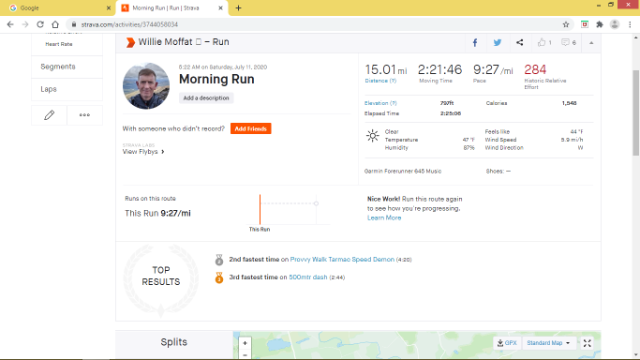Open the red browser extension icon
The height and width of the screenshot is (360, 640).
(x=584, y=24)
